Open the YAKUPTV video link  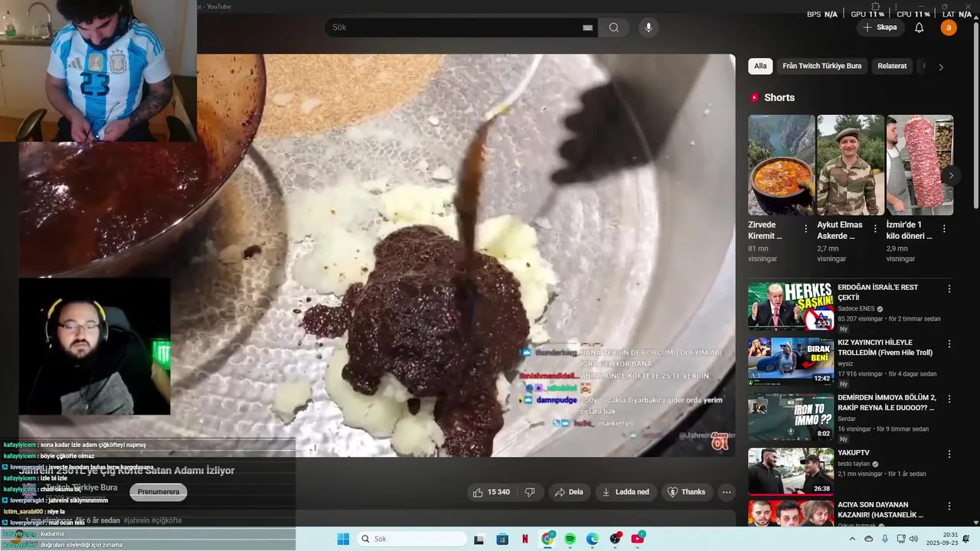(854, 453)
